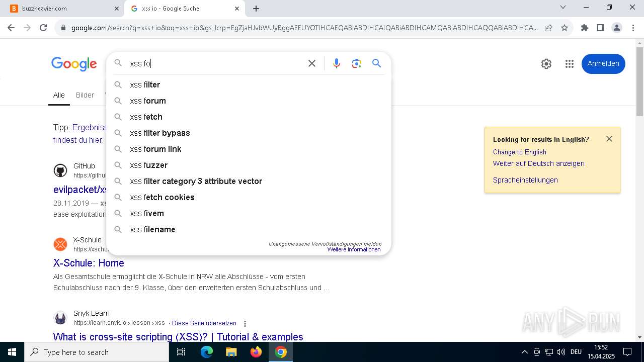Click the GitHub favicon in results
Viewport: 644px width, 362px height.
tap(60, 170)
